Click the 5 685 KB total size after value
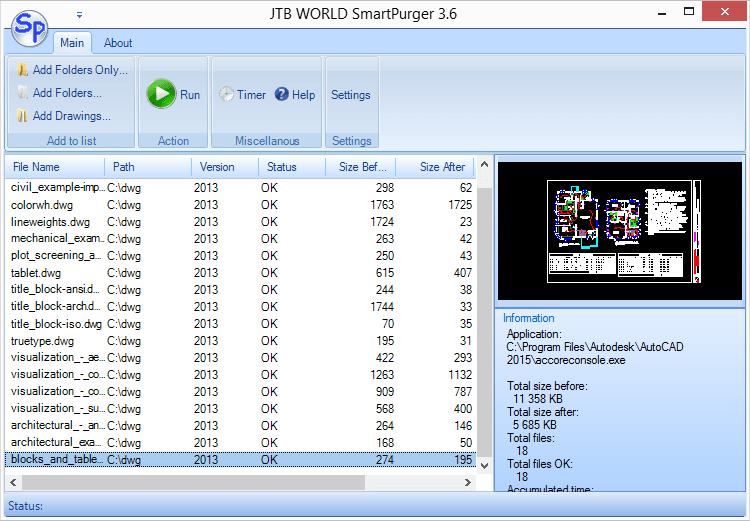The image size is (750, 521). [535, 425]
